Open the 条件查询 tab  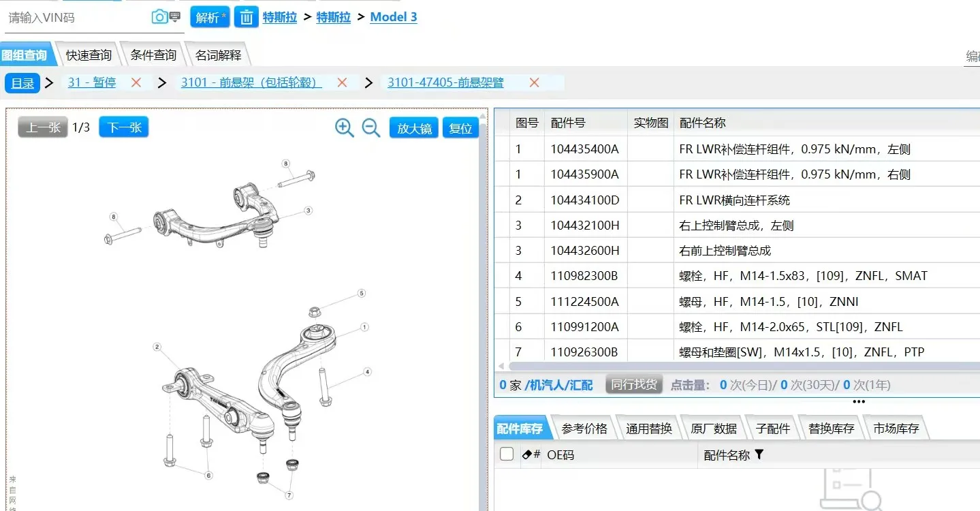click(153, 55)
